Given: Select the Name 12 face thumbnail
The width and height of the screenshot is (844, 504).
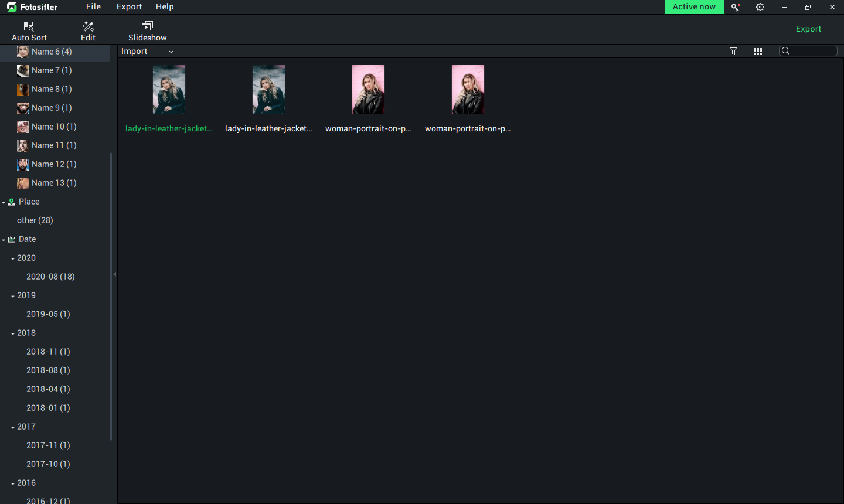Looking at the screenshot, I should 23,164.
